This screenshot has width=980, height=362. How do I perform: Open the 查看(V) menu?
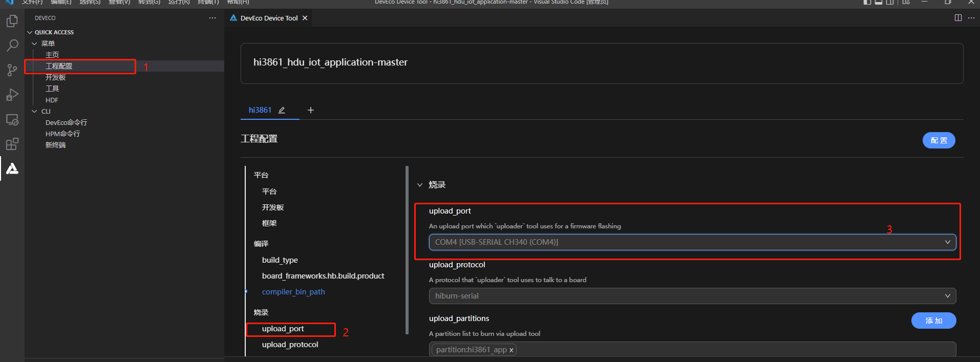click(119, 2)
